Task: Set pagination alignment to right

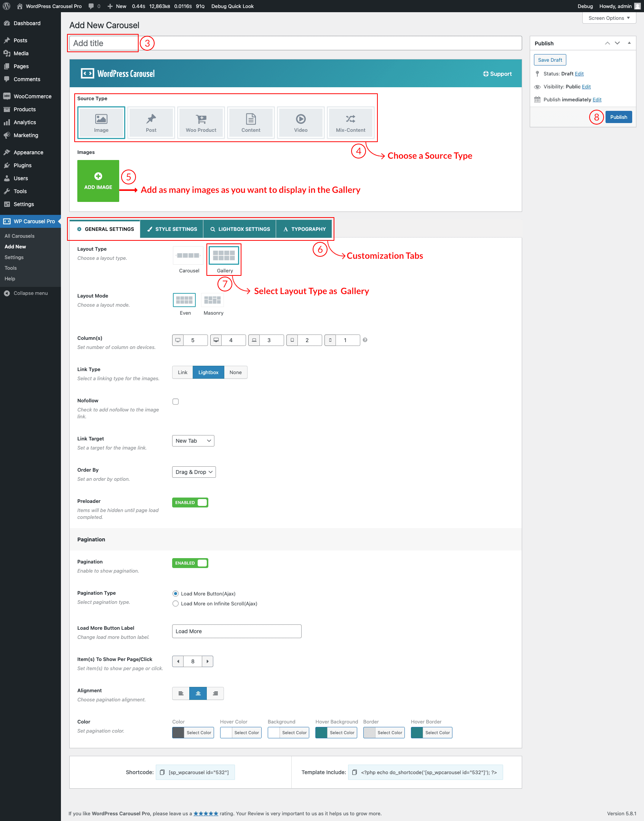Action: 215,693
